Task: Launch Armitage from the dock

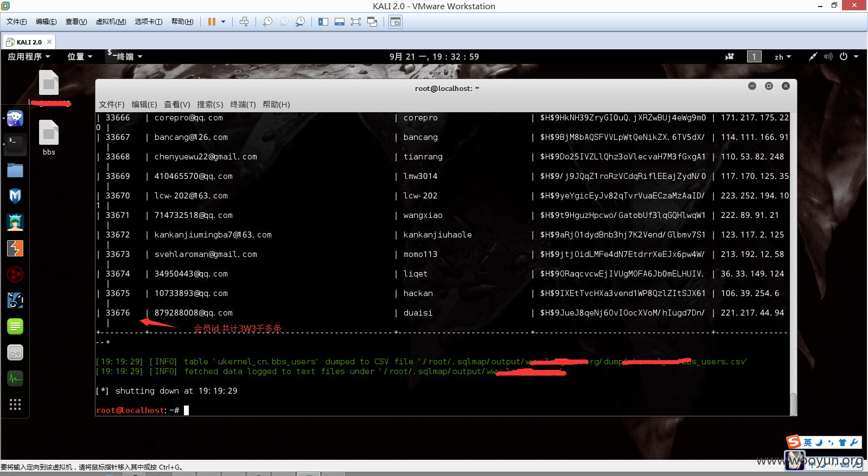Action: pos(15,222)
